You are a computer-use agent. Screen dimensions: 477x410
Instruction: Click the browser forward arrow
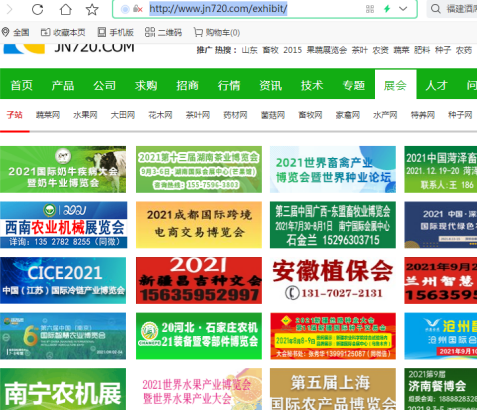click(x=9, y=9)
